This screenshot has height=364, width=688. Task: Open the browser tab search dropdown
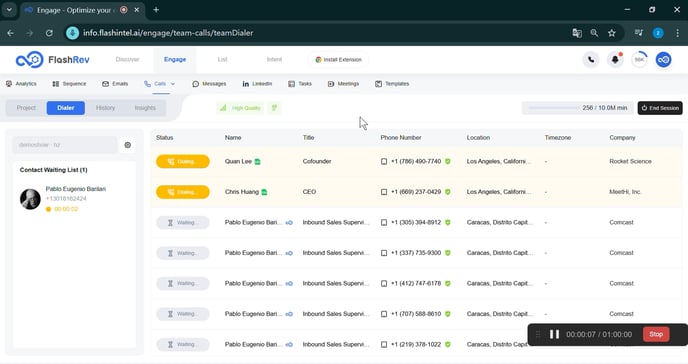(9, 10)
